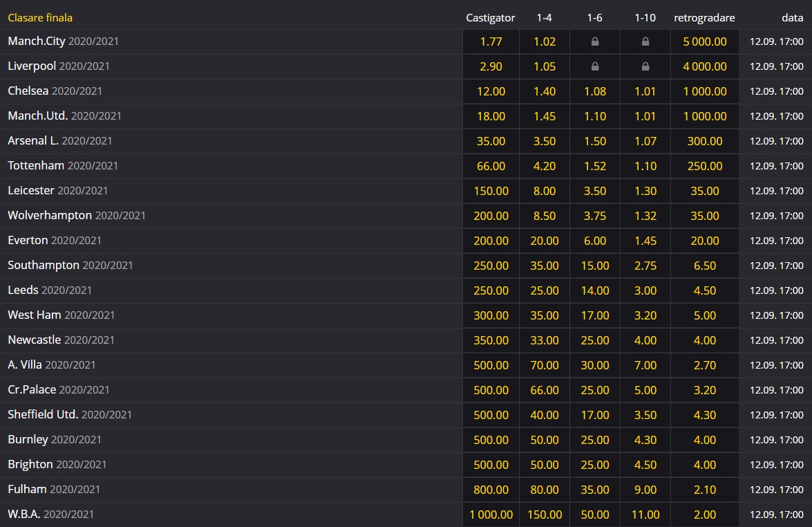Click the Castigator column header
Screen dimensions: 812x527
(x=491, y=18)
